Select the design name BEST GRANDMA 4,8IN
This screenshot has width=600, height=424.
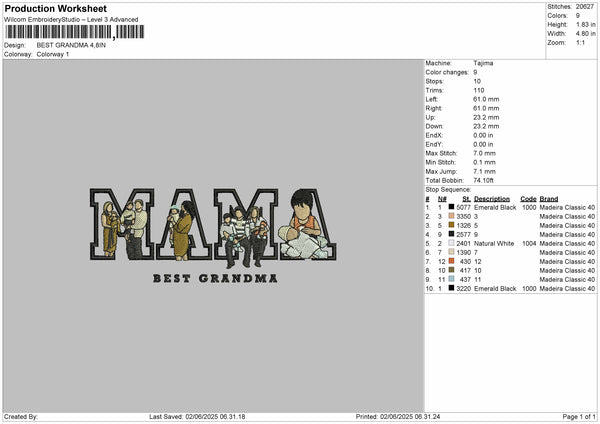(71, 45)
